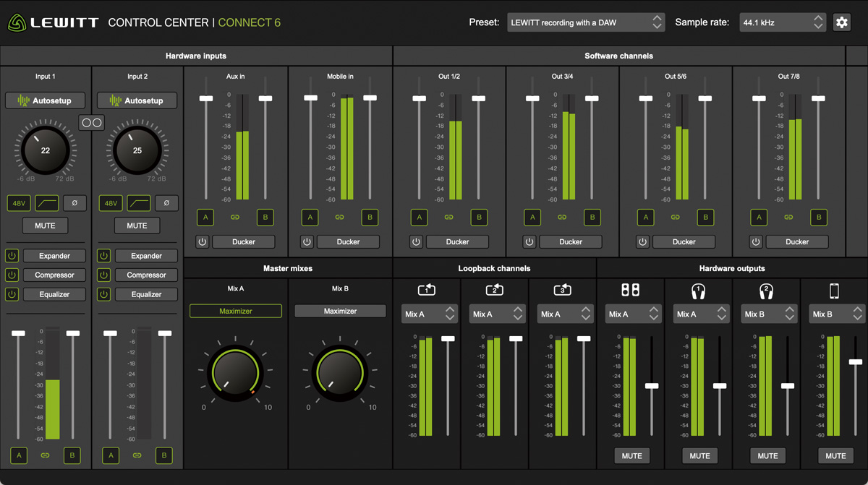Viewport: 868px width, 485px height.
Task: Toggle Input 1 Expander power button
Action: 12,256
